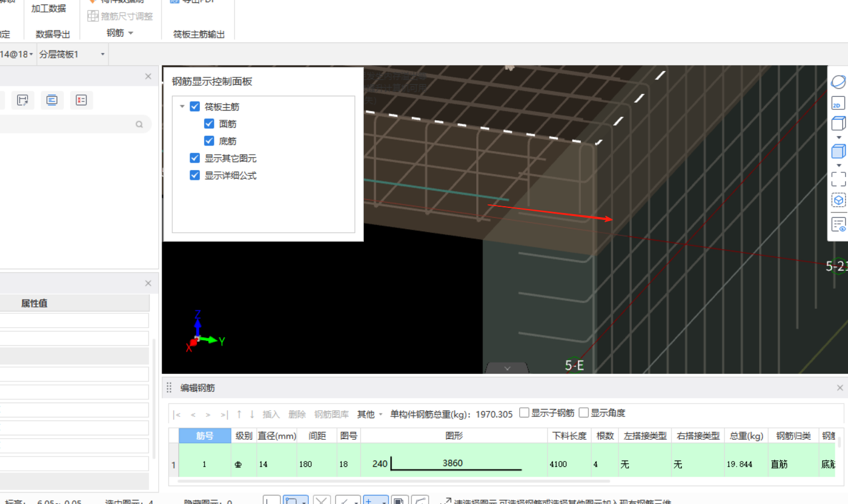Click the left panel search field
Viewport: 848px width, 504px height.
click(x=74, y=124)
